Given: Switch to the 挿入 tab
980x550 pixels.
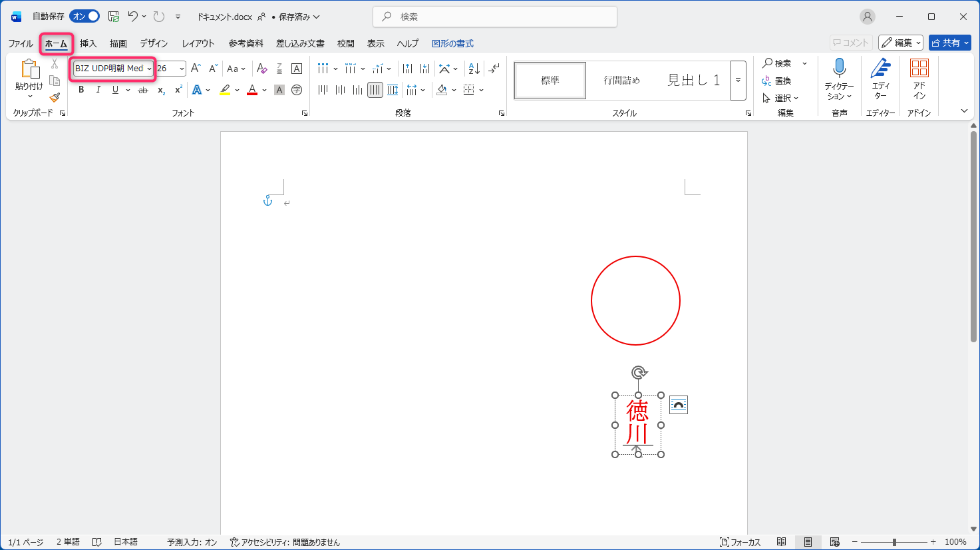Looking at the screenshot, I should pyautogui.click(x=88, y=43).
